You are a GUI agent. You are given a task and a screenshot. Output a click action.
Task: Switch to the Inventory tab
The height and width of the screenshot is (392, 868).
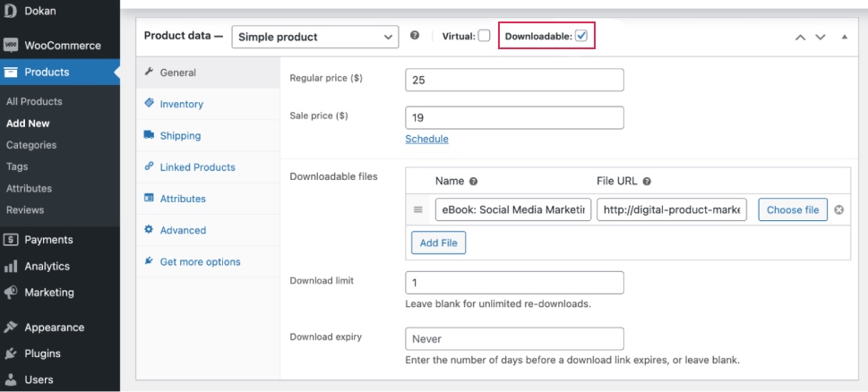tap(181, 104)
